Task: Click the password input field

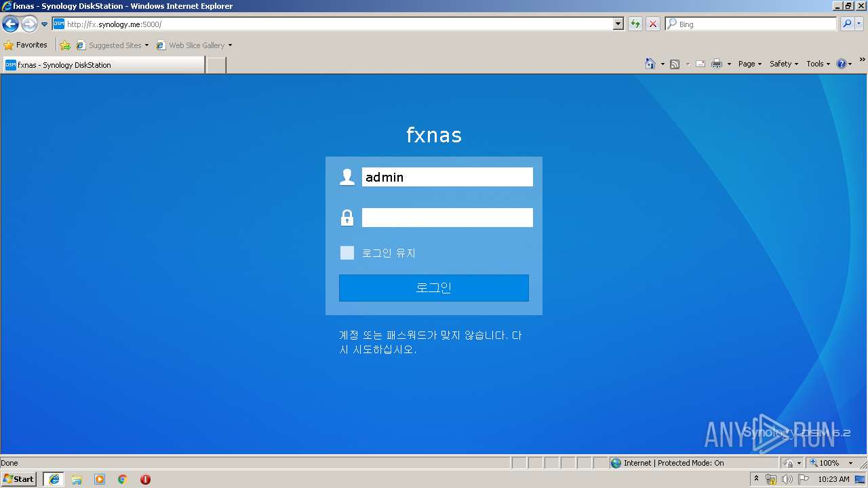Action: click(x=448, y=218)
